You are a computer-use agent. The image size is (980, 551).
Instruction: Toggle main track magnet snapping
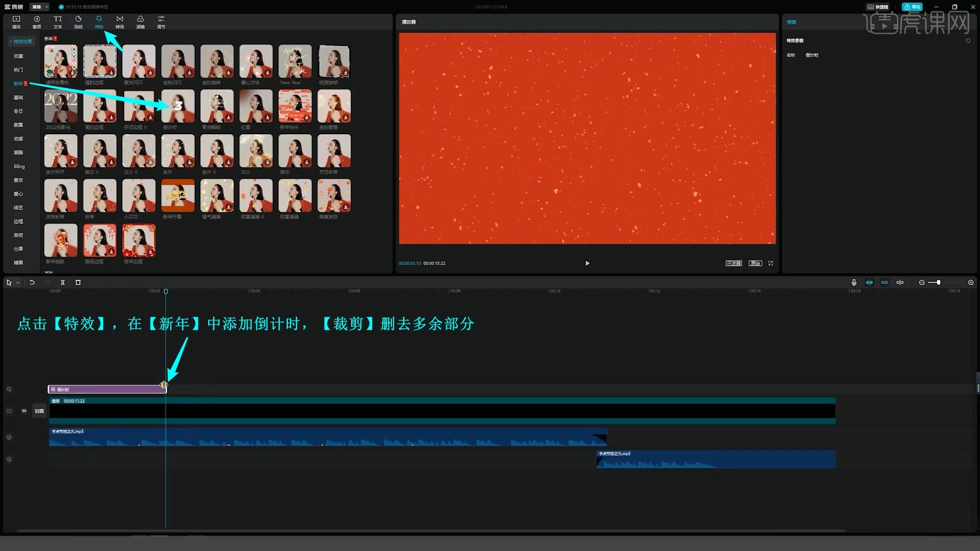[x=869, y=282]
